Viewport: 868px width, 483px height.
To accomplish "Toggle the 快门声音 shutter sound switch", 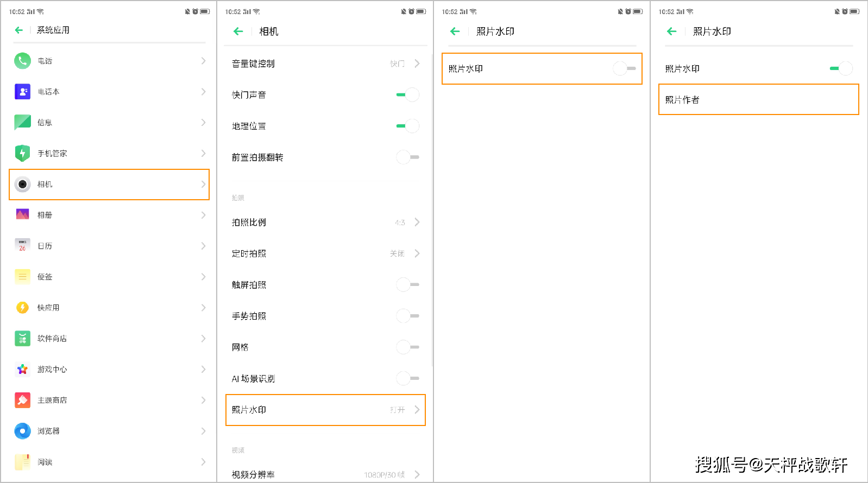I will click(408, 95).
